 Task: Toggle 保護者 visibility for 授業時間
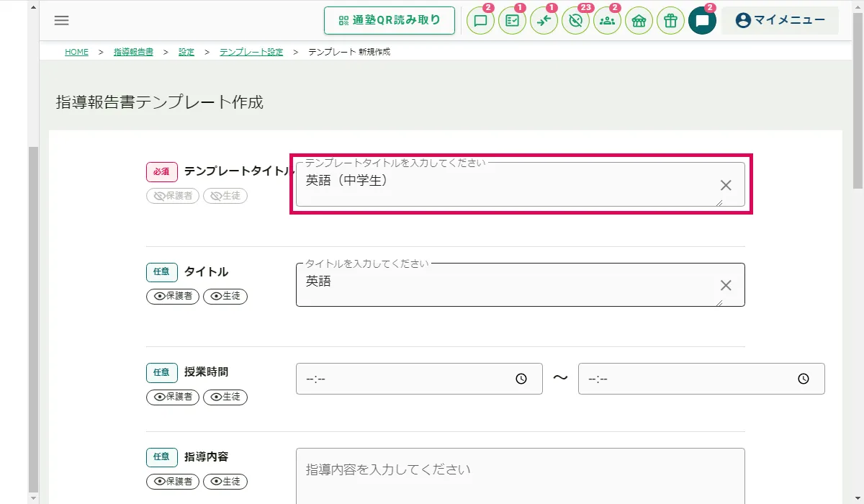point(173,397)
